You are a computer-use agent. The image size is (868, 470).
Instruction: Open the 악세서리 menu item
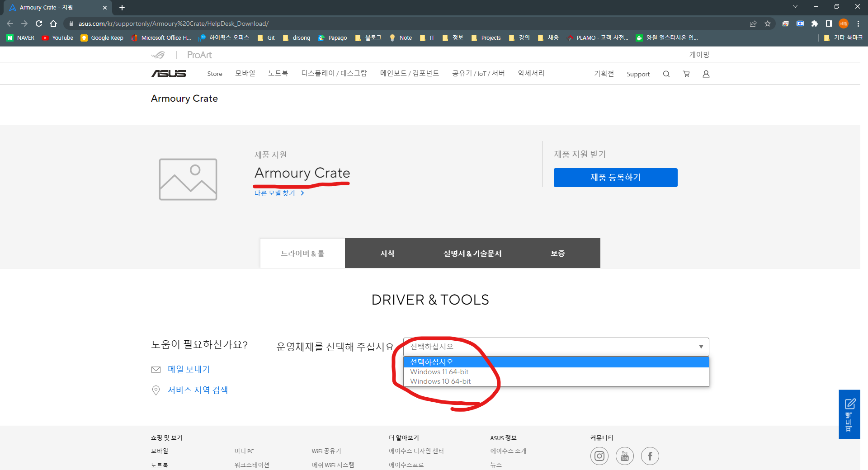click(531, 73)
